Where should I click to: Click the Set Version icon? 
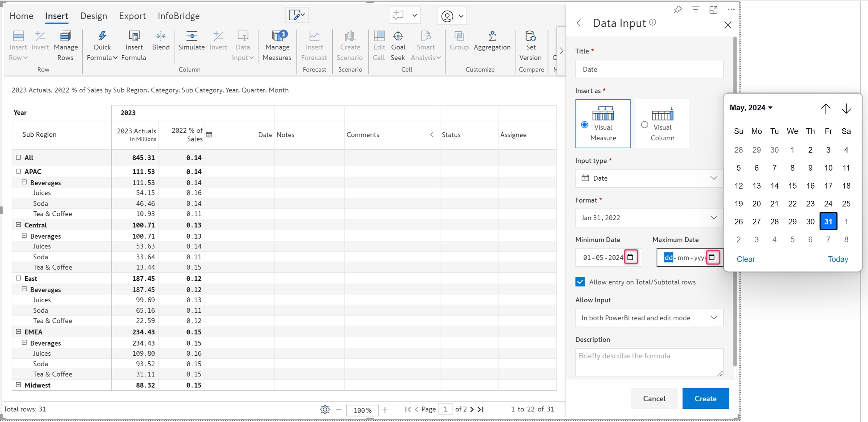point(530,36)
